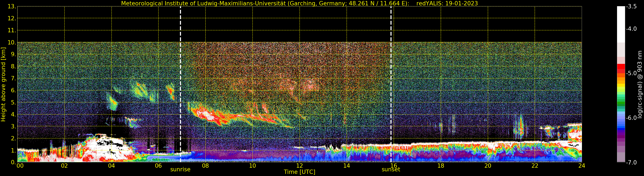The image size is (644, 176).
Task: Click height axis tick label '6.'
Action: point(13,90)
